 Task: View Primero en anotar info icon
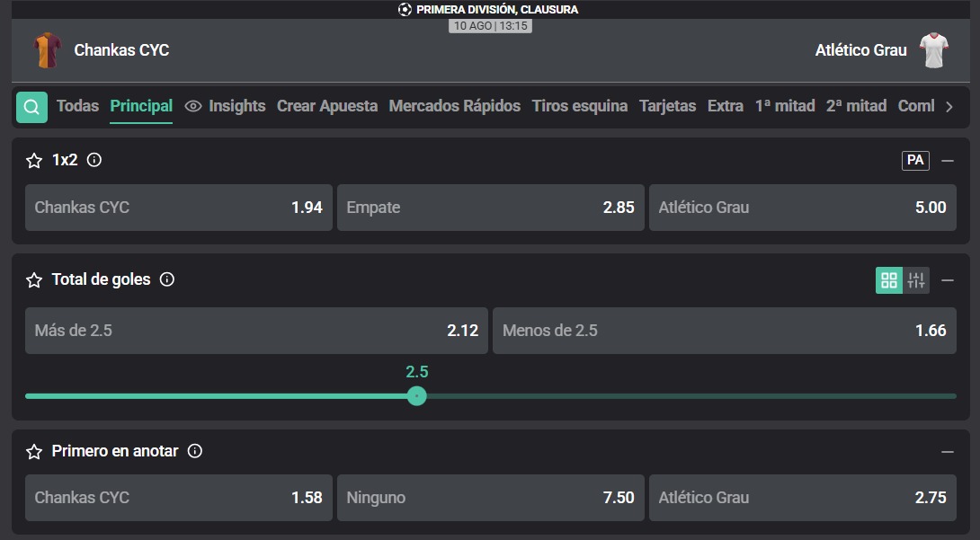pyautogui.click(x=195, y=451)
